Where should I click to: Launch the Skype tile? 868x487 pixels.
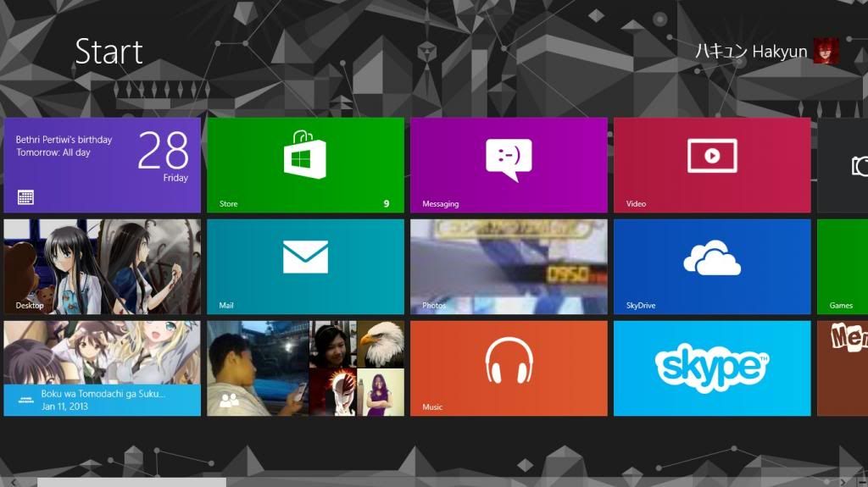click(x=712, y=368)
